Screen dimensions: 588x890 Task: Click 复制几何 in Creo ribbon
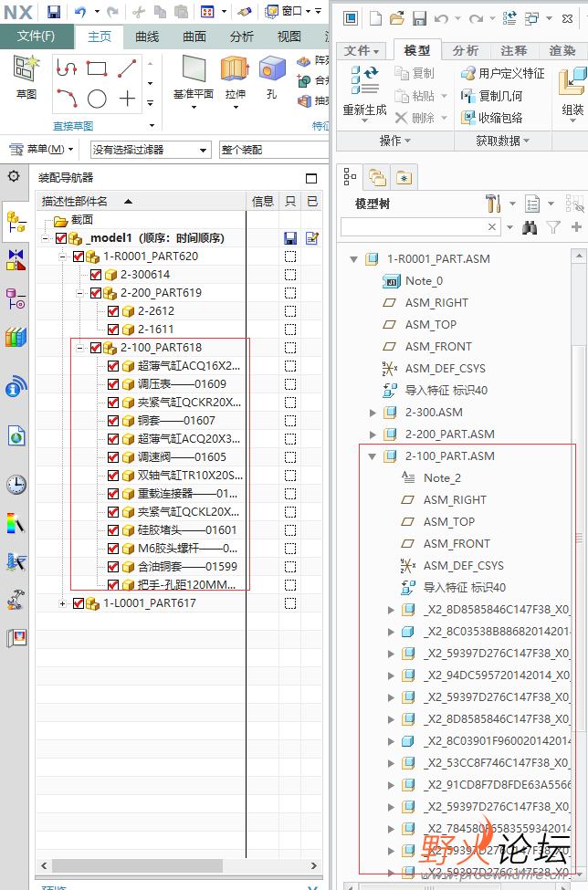point(491,95)
